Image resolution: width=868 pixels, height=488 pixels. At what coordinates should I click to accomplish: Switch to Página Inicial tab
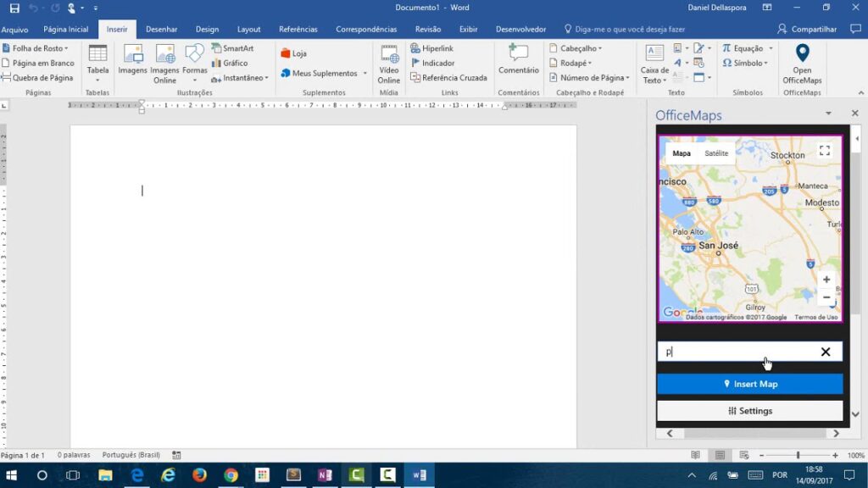pyautogui.click(x=66, y=30)
